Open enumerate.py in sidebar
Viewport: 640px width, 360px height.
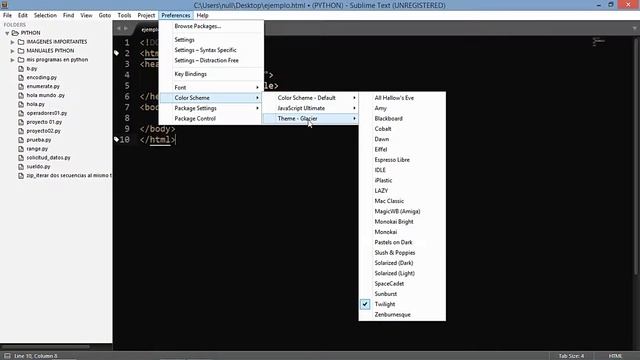43,86
